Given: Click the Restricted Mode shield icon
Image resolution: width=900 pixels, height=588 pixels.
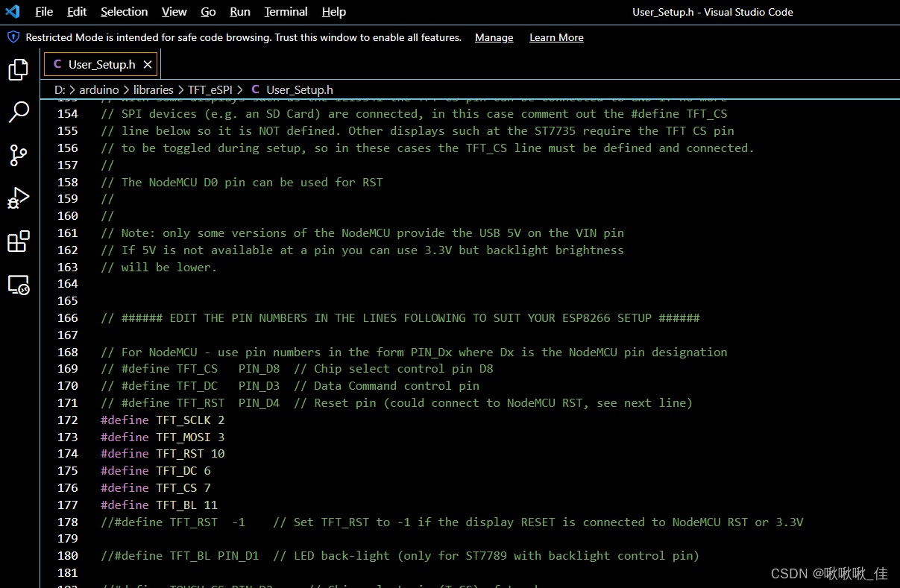Looking at the screenshot, I should tap(13, 37).
